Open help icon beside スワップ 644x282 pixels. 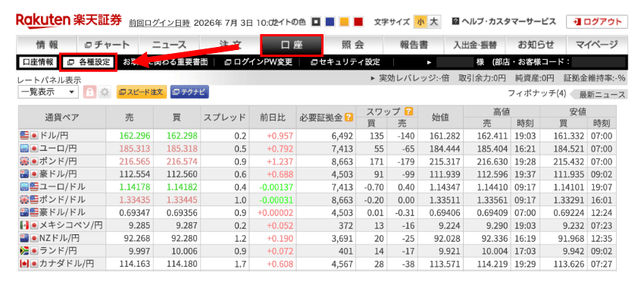click(x=408, y=111)
